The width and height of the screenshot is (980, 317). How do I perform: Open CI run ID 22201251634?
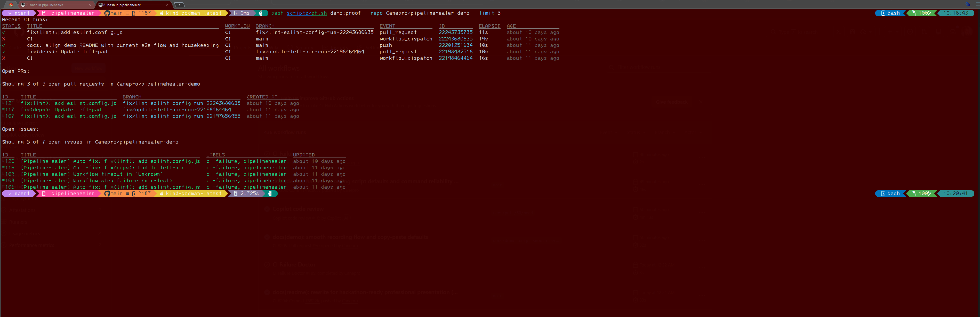[x=455, y=45]
